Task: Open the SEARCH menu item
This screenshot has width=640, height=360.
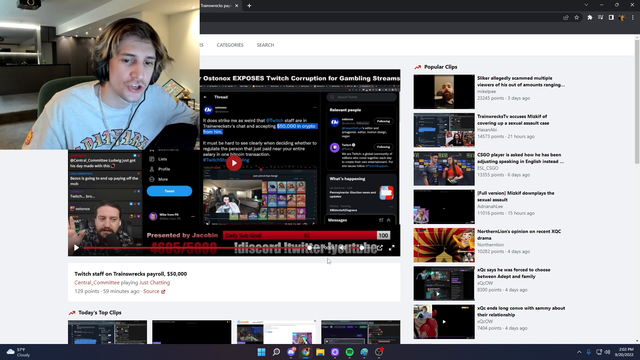Action: [x=265, y=45]
